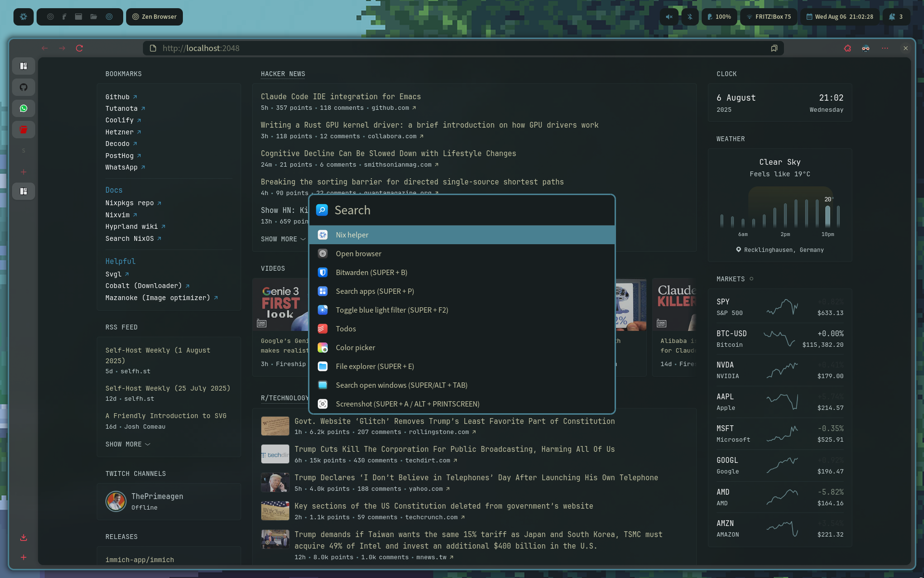Choose 'Open browser' in the launcher
Viewport: 924px width, 578px height.
point(358,253)
